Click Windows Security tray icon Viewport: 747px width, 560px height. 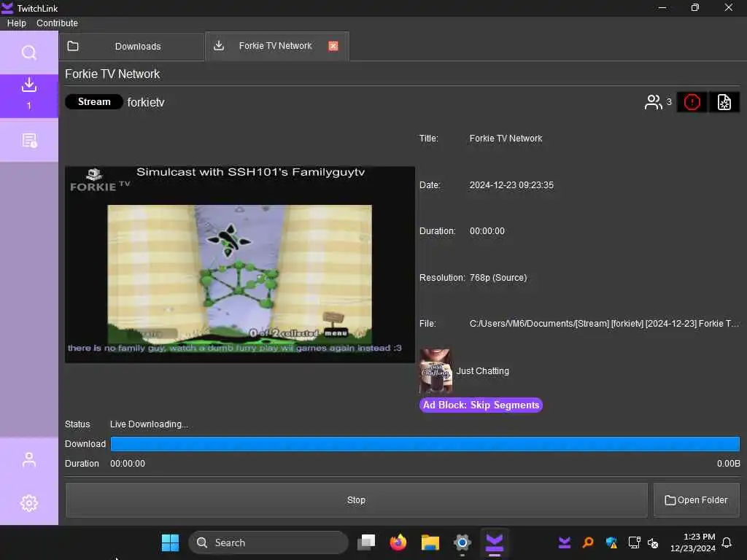(x=611, y=542)
